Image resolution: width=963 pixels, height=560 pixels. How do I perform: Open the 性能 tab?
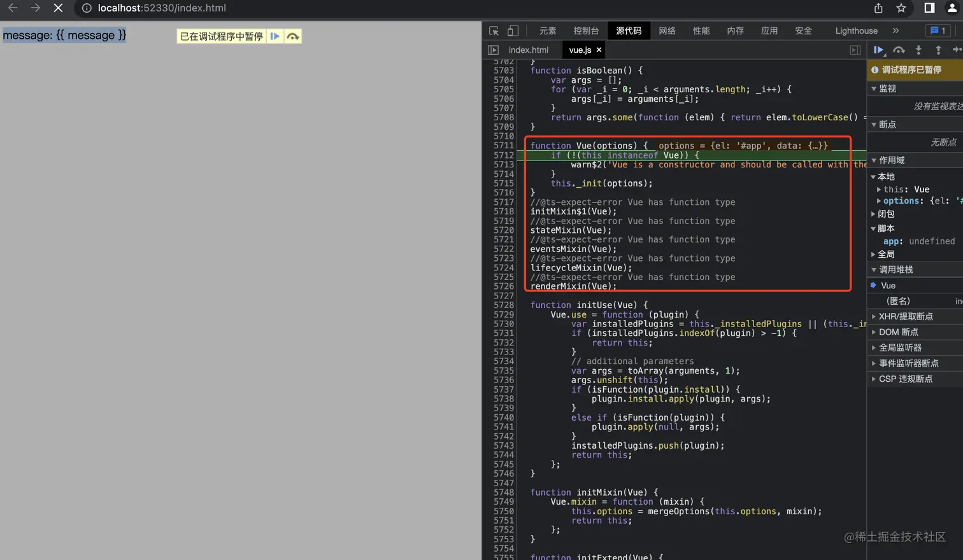(701, 31)
